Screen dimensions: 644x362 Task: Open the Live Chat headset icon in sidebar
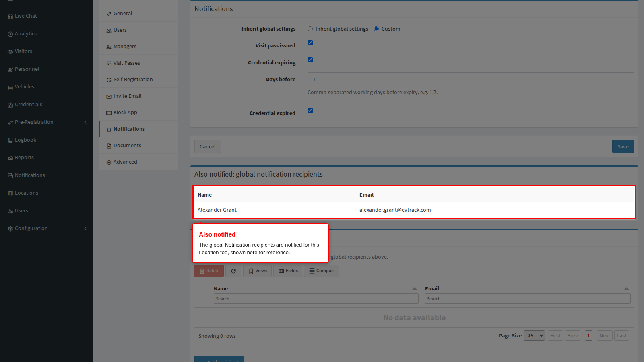coord(10,16)
